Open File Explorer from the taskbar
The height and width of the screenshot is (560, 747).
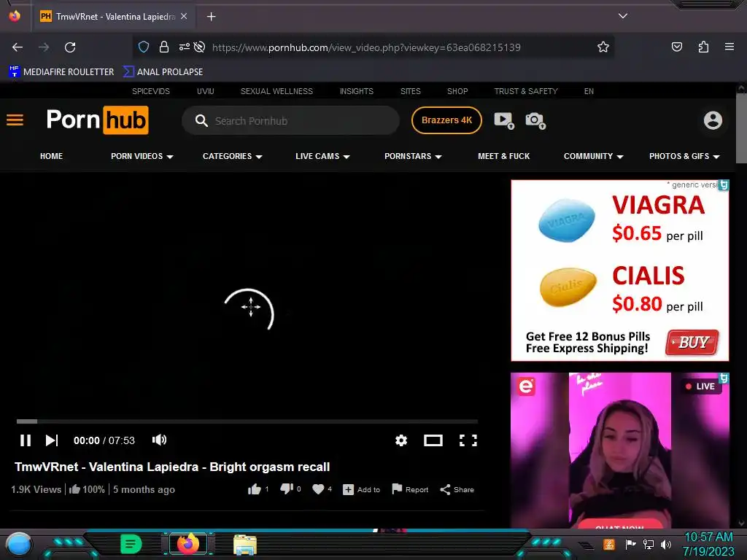click(245, 545)
